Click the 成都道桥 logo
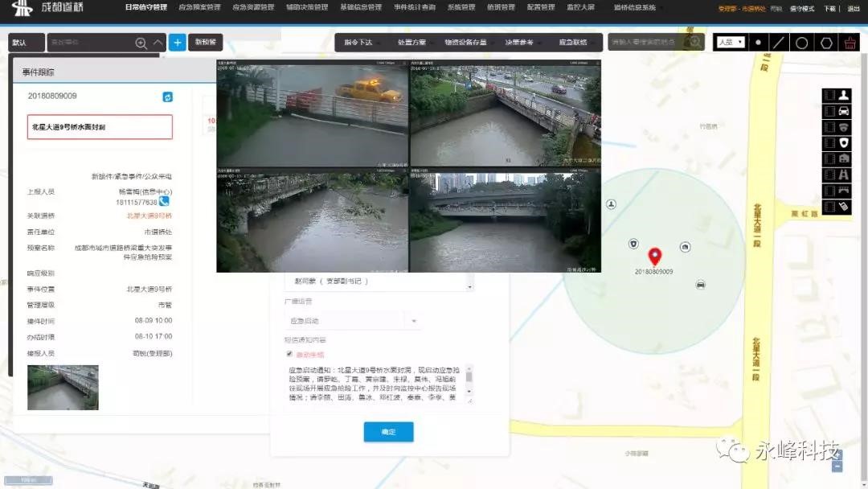Image resolution: width=868 pixels, height=489 pixels. tap(47, 8)
